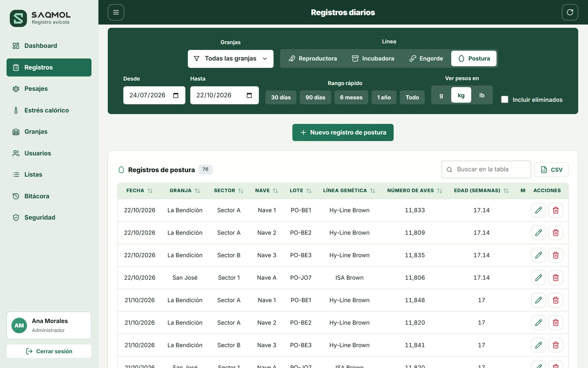Show weights in kg
This screenshot has height=368, width=588.
pos(461,95)
